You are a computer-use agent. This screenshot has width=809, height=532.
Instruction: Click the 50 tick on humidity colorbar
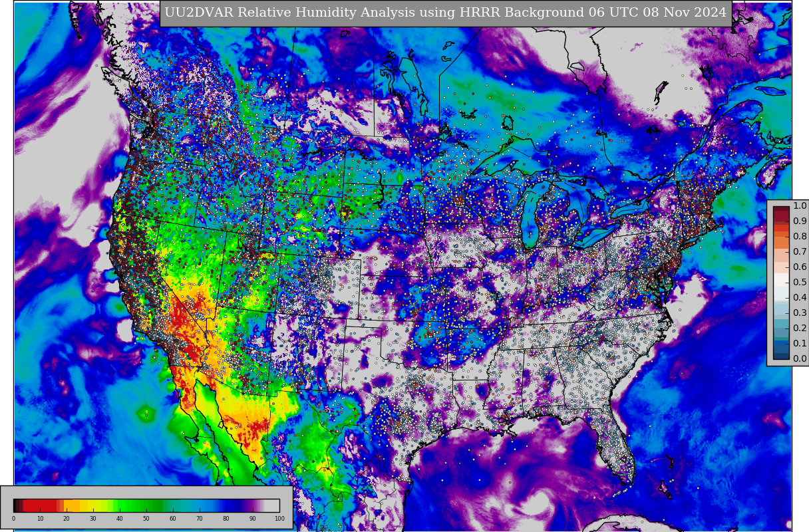point(146,519)
